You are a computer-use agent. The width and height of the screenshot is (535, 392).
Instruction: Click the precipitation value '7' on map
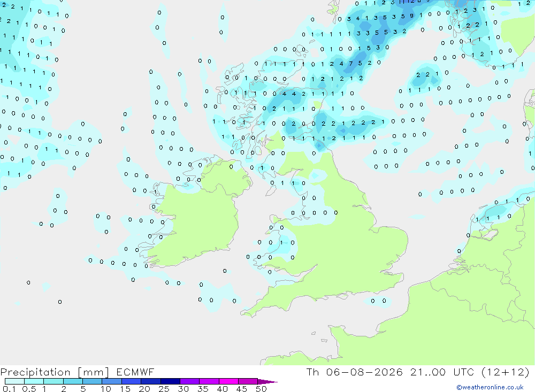351,64
